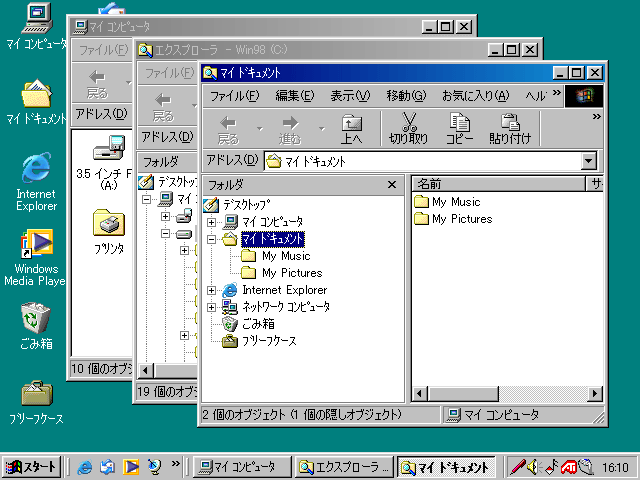Click the ファイル(F) menu in エクスプローラ window

(x=169, y=73)
